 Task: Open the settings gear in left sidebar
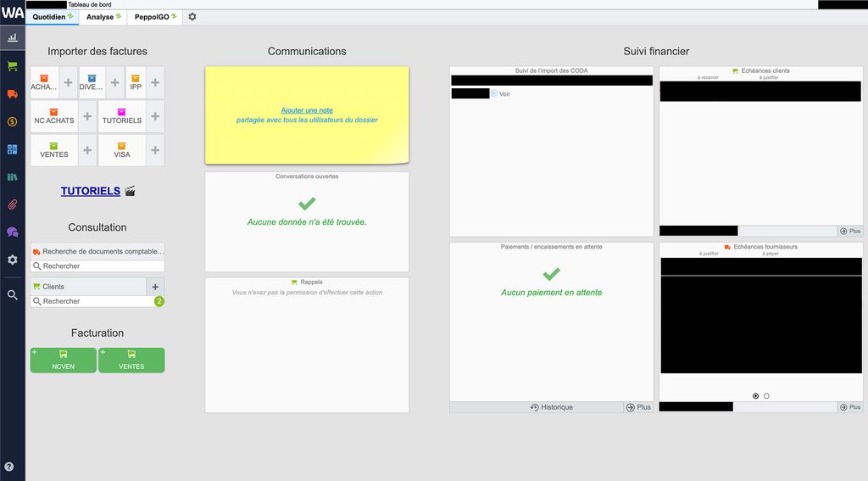coord(12,260)
